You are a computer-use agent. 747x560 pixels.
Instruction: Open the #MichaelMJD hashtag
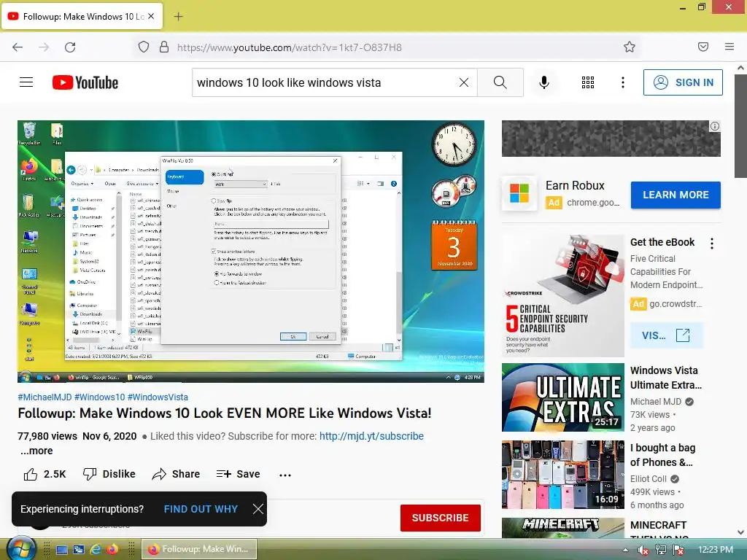(44, 397)
